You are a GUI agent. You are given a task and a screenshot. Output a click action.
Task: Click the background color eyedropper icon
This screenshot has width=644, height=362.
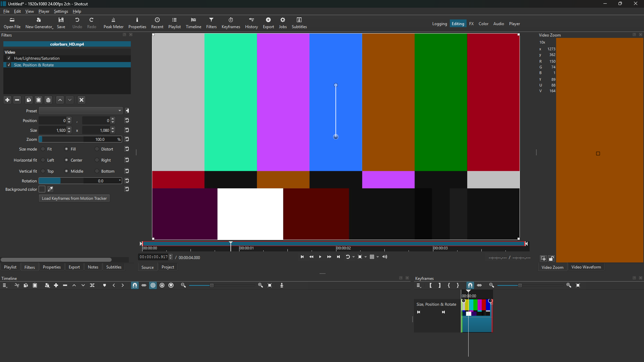51,189
